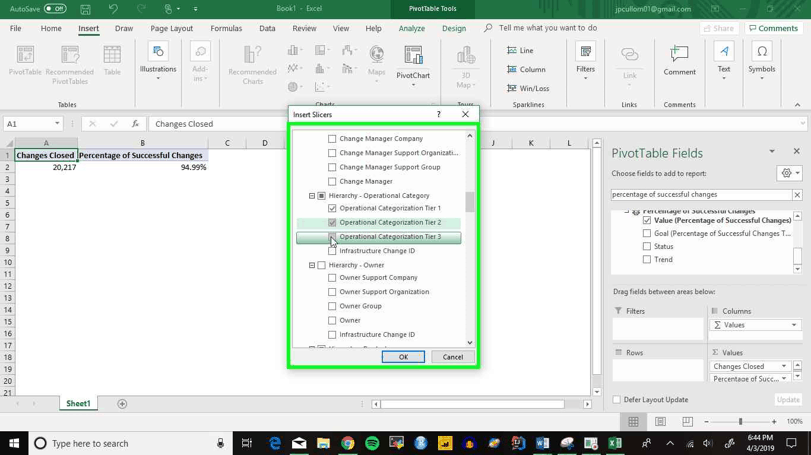Click the Insert Slicers list scrollbar thumb
811x455 pixels.
470,202
